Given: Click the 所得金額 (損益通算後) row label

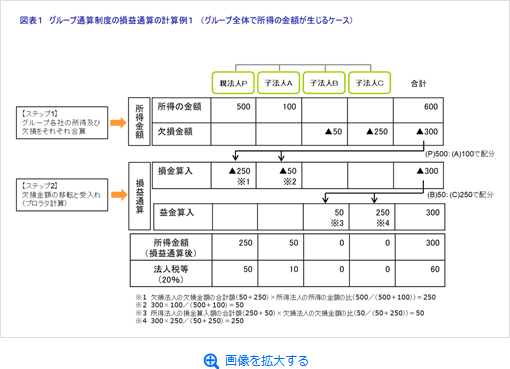Looking at the screenshot, I should click(171, 248).
